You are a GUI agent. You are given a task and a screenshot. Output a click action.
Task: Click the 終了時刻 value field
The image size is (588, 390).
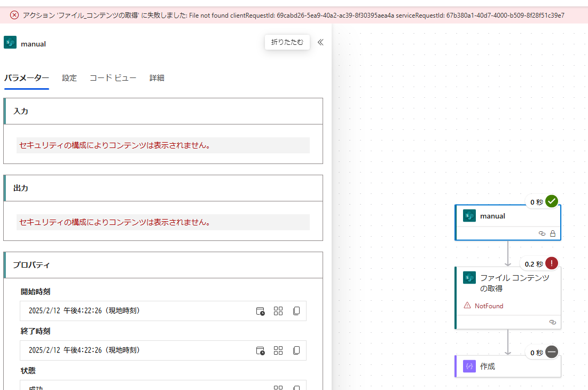(x=163, y=350)
